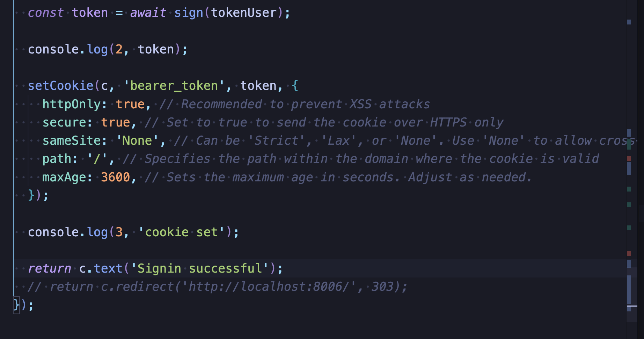Click the secure property's true value
This screenshot has width=644, height=339.
(x=115, y=122)
